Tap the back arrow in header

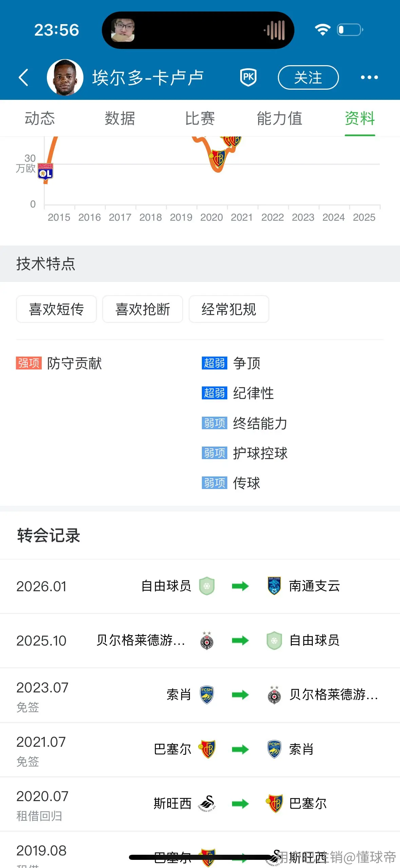click(x=23, y=77)
